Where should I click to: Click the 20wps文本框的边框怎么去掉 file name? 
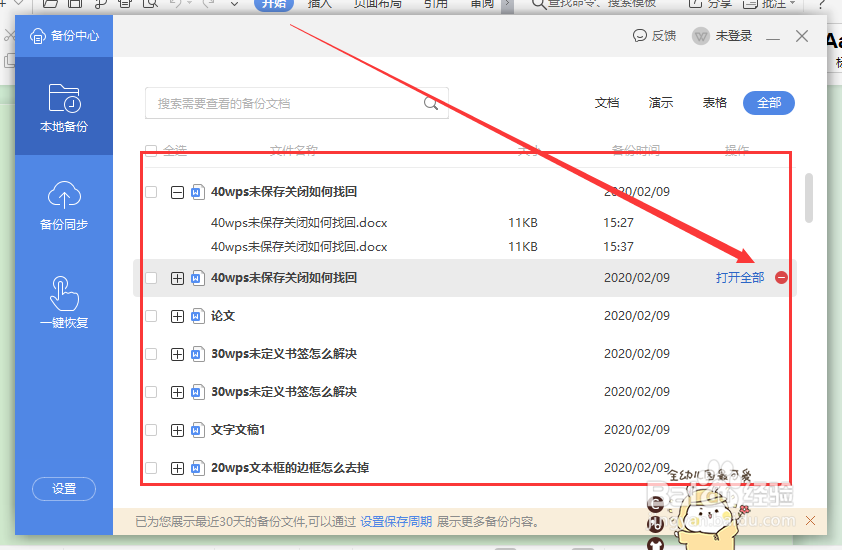click(x=290, y=468)
